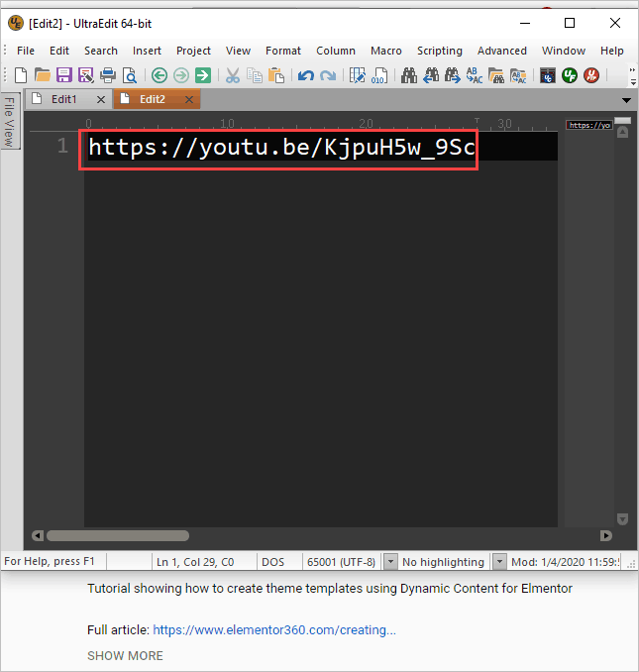The height and width of the screenshot is (672, 639).
Task: Open the Macro menu
Action: click(x=386, y=51)
